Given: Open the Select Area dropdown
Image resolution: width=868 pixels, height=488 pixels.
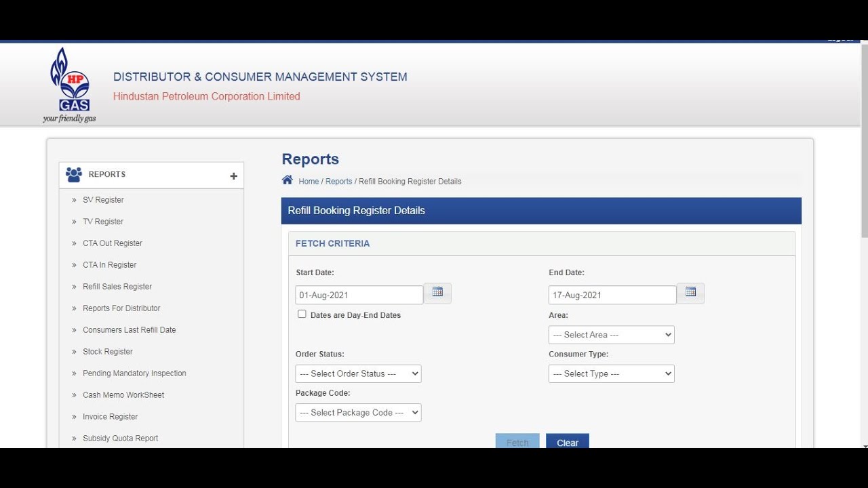Looking at the screenshot, I should (x=612, y=335).
